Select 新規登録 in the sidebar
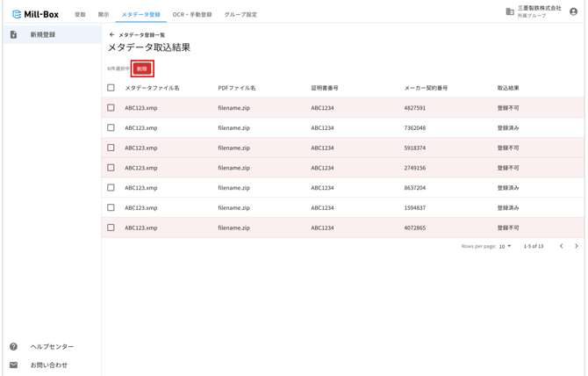Screen dimensions: 588x376 click(52, 34)
